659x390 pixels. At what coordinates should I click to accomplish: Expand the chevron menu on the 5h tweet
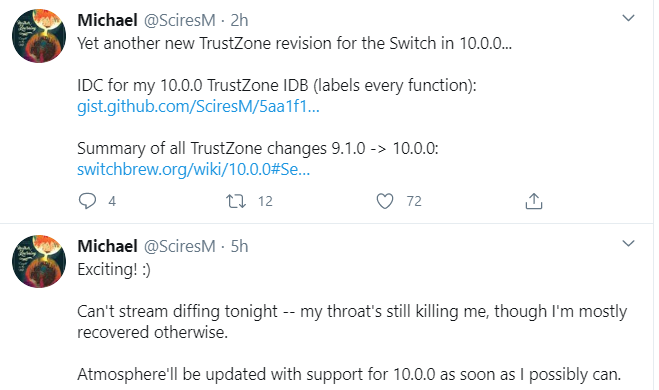(x=628, y=243)
